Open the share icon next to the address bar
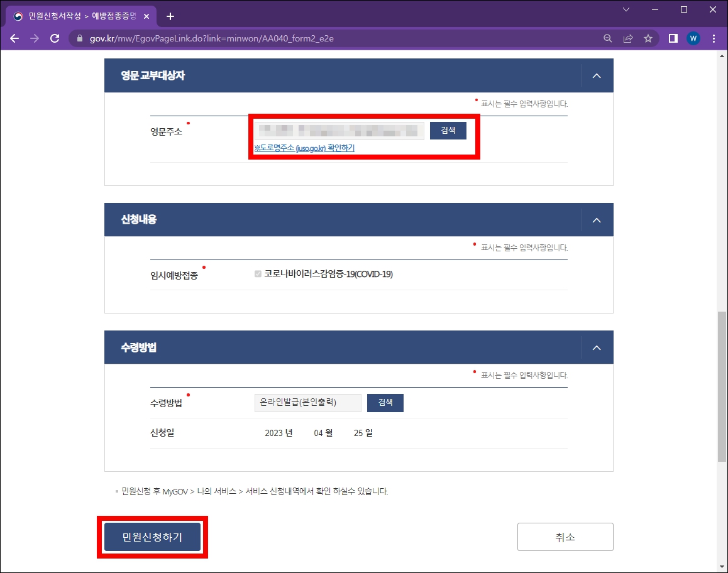 628,38
